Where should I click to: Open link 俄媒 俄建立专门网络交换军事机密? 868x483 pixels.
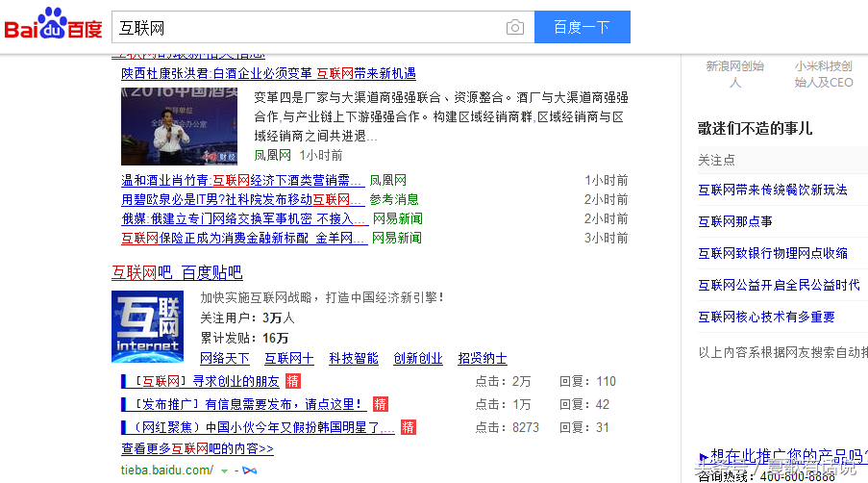coord(245,218)
